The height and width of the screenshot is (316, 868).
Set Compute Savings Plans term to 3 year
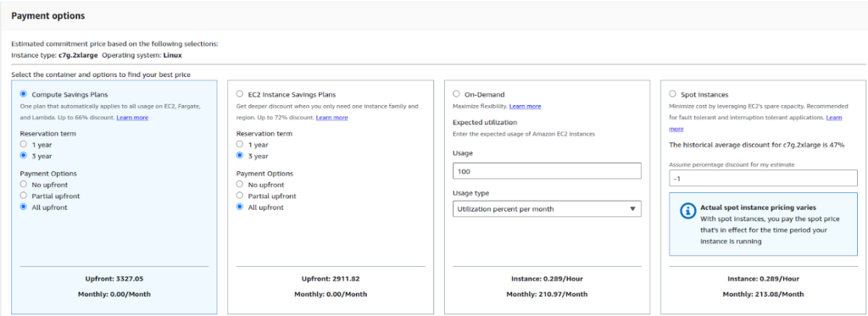pyautogui.click(x=23, y=156)
